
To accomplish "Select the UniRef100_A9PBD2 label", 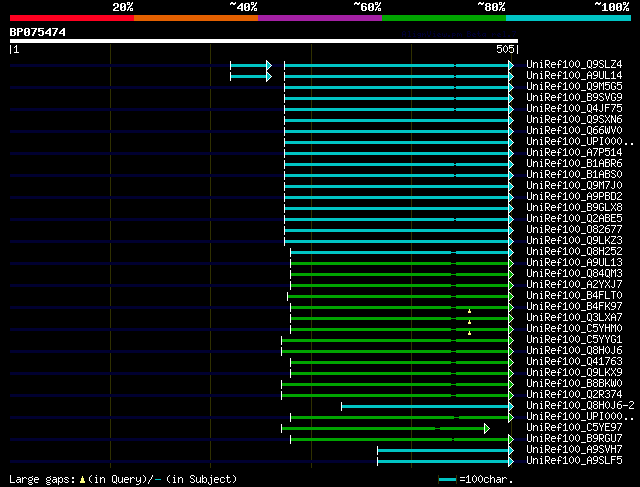I will 574,197.
